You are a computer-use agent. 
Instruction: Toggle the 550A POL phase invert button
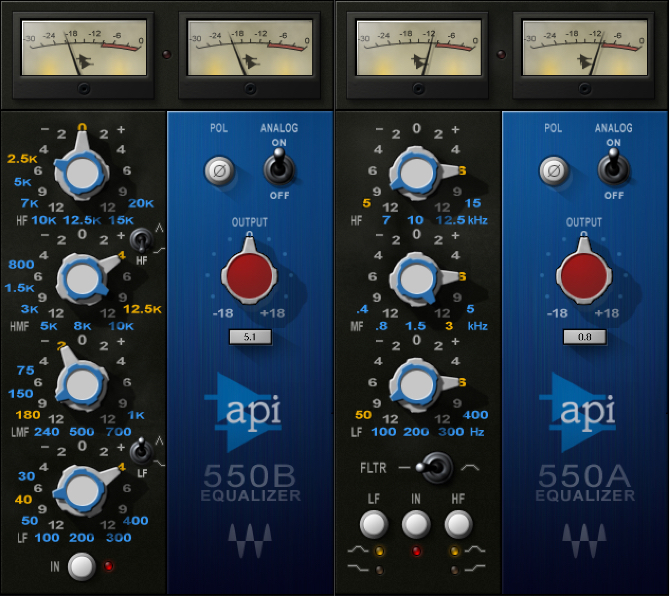(554, 171)
